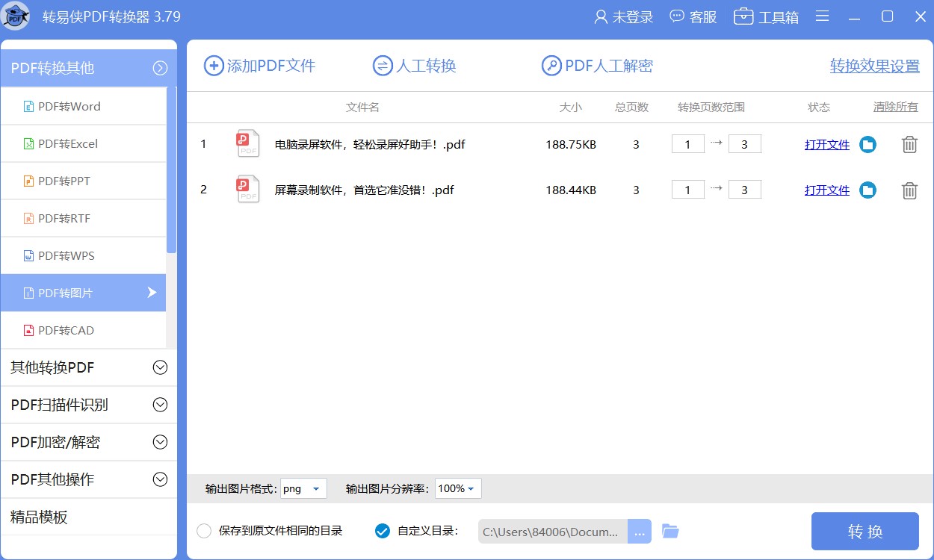Select save to same directory as source
Viewport: 934px width, 560px height.
pyautogui.click(x=204, y=531)
